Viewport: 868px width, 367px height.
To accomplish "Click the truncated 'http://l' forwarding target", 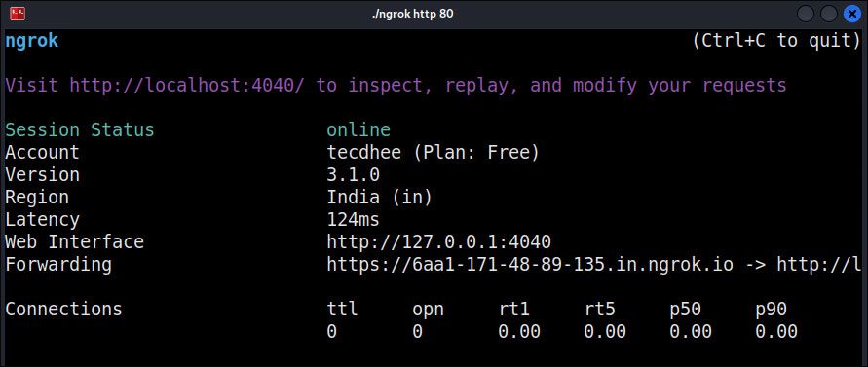I will [x=818, y=265].
